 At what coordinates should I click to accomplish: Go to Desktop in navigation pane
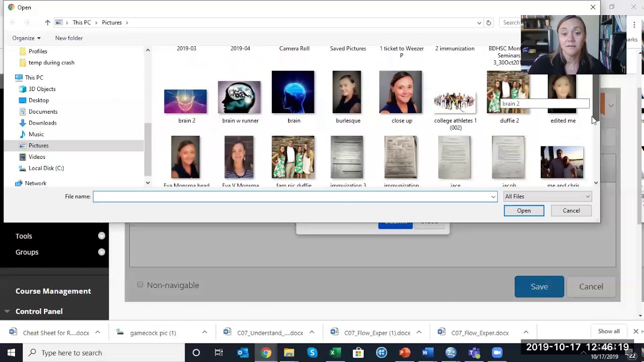pyautogui.click(x=39, y=100)
